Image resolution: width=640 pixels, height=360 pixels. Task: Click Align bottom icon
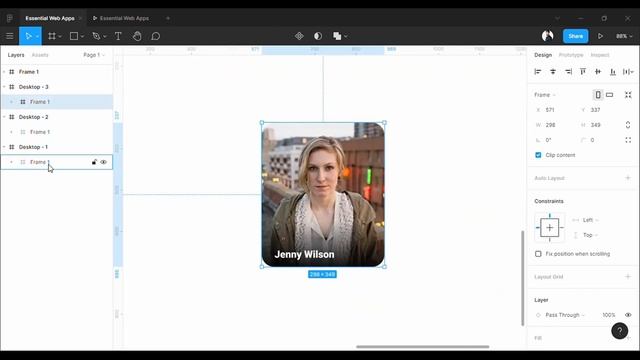pos(613,71)
